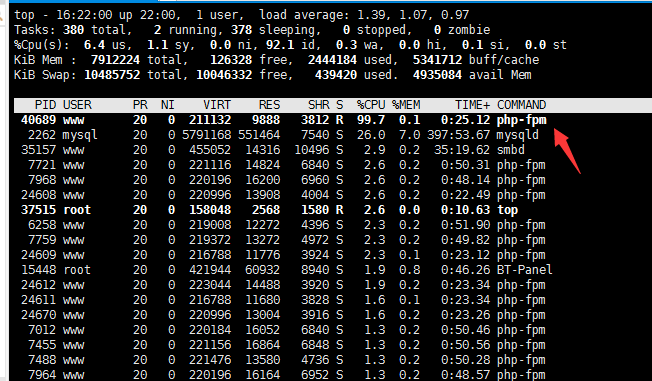
Task: Click the 26.0 CPU value of mysqld
Action: (x=371, y=135)
